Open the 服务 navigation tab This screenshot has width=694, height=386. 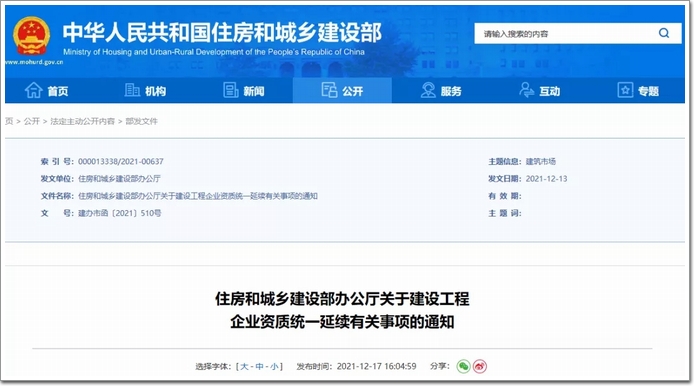[x=441, y=90]
